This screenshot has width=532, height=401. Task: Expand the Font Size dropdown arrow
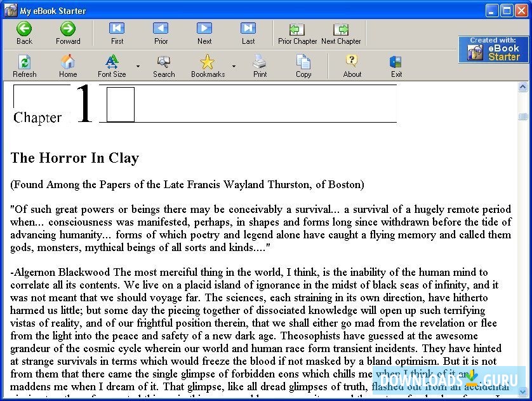(138, 66)
